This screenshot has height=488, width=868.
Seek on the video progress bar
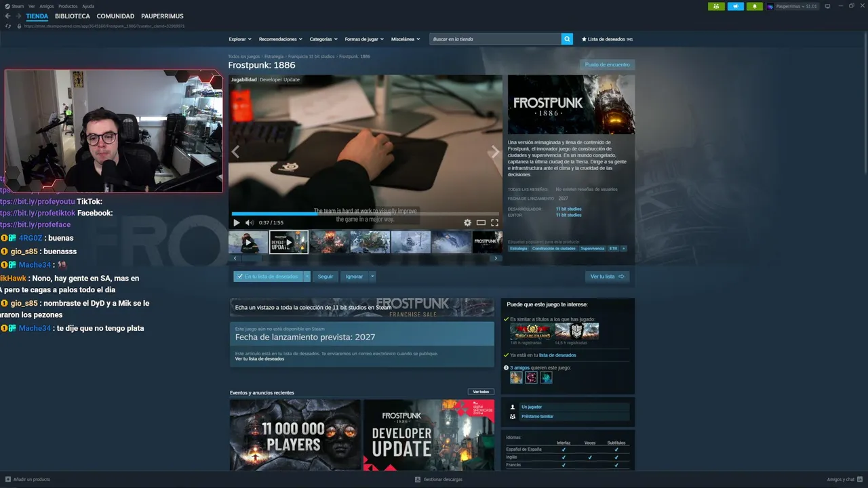pos(366,213)
